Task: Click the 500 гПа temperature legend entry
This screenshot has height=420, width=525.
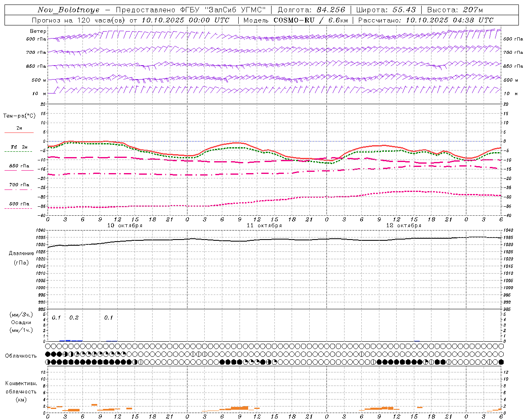Action: [19, 204]
